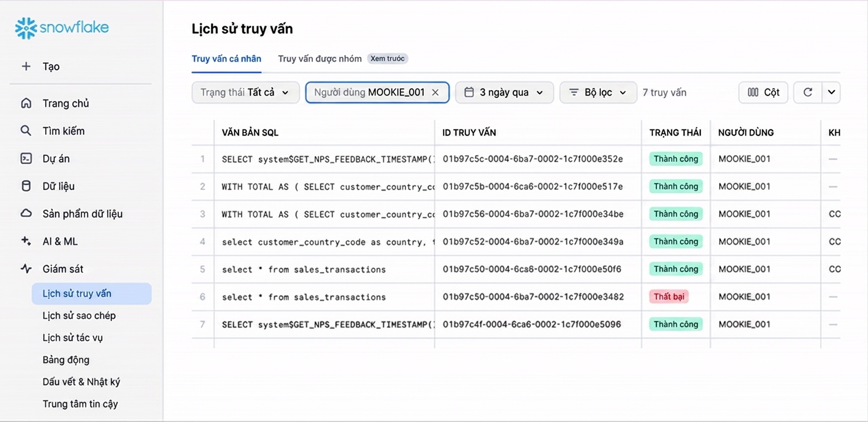Select Lịch sử truy vấn submenu item
The image size is (868, 422).
pyautogui.click(x=91, y=294)
